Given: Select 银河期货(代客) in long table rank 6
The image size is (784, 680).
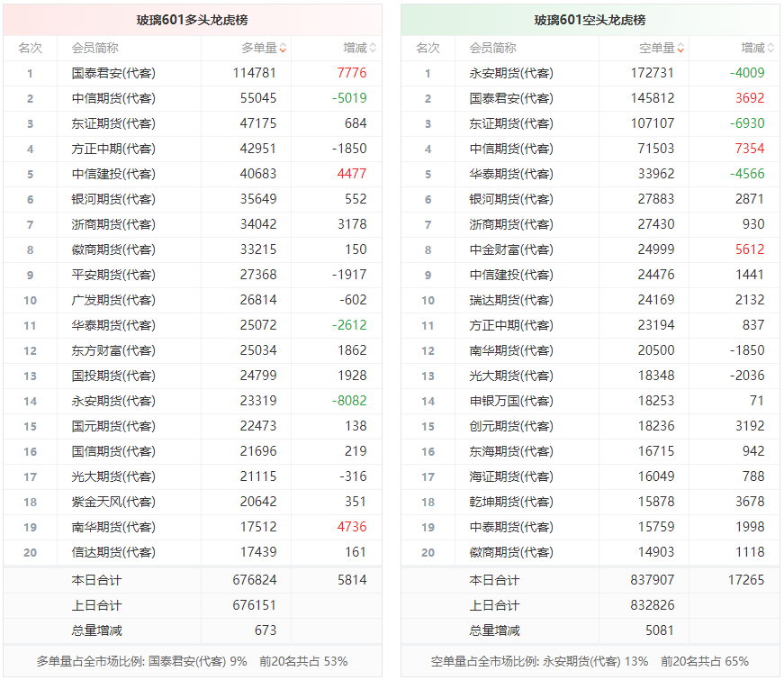Looking at the screenshot, I should click(113, 199).
